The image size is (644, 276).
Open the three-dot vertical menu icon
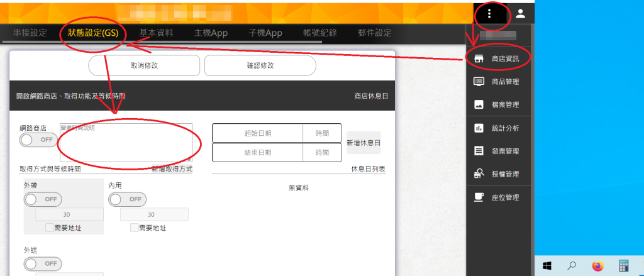[489, 14]
